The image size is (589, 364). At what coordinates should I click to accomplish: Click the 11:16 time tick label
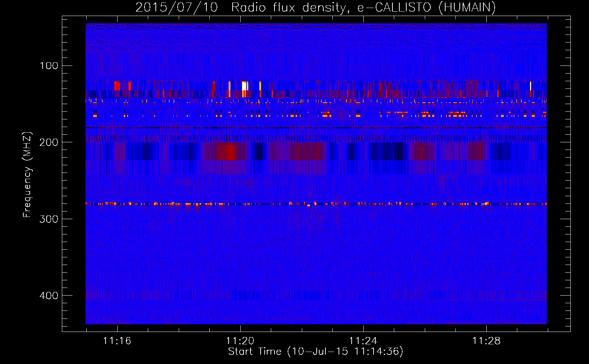pos(117,341)
